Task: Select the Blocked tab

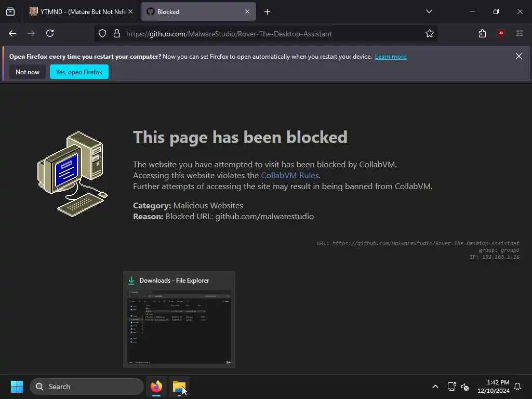Action: pyautogui.click(x=198, y=11)
